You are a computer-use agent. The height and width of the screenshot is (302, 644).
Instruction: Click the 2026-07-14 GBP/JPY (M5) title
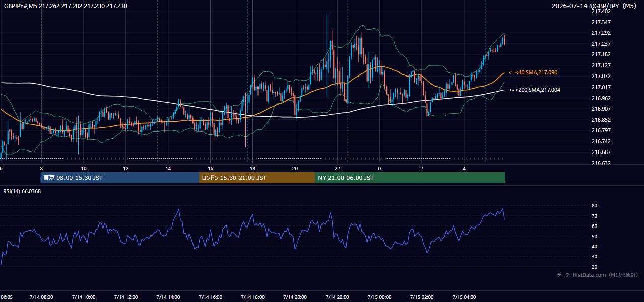595,6
